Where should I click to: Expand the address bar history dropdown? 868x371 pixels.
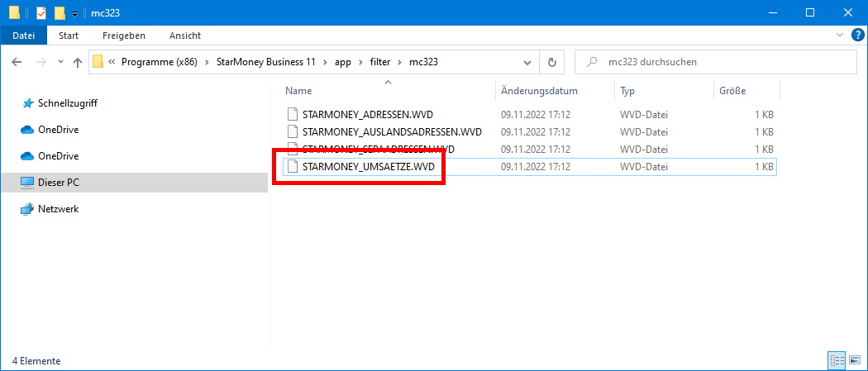point(527,62)
